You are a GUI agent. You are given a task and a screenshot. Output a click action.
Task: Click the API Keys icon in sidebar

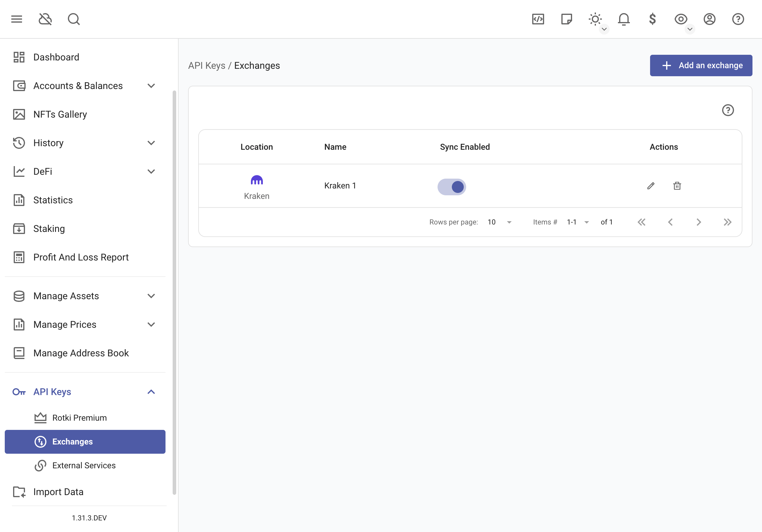(19, 392)
